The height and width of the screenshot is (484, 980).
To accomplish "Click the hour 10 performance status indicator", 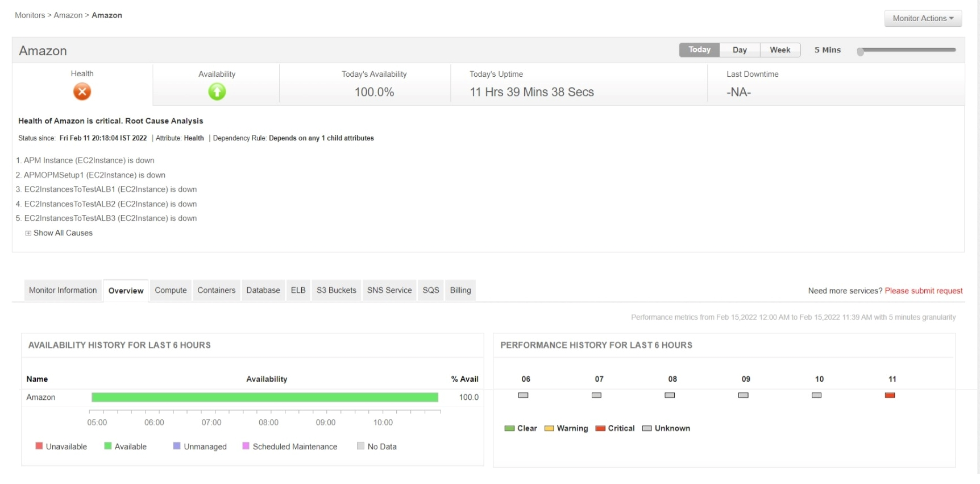I will [x=816, y=395].
